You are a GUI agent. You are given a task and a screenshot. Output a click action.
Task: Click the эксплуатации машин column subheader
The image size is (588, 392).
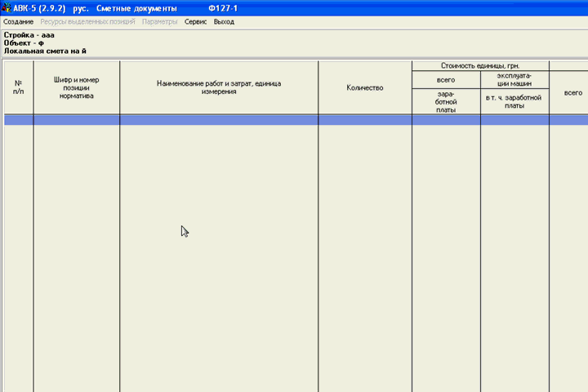[514, 79]
